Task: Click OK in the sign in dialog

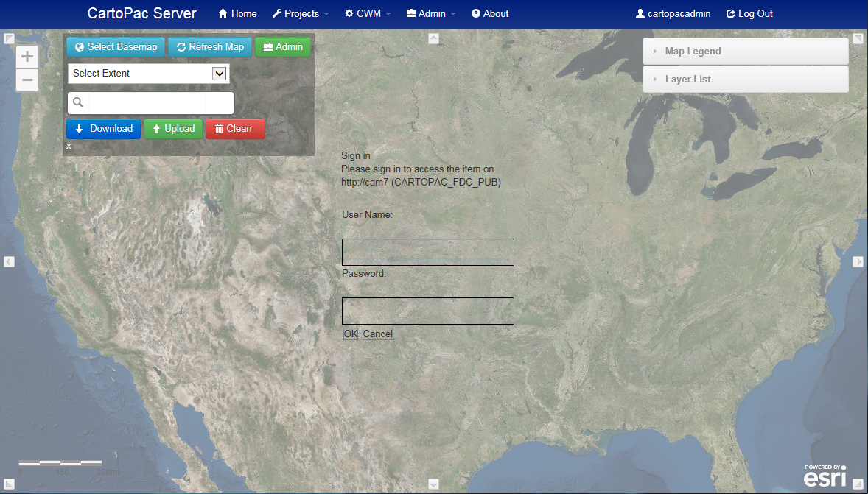Action: (x=351, y=334)
